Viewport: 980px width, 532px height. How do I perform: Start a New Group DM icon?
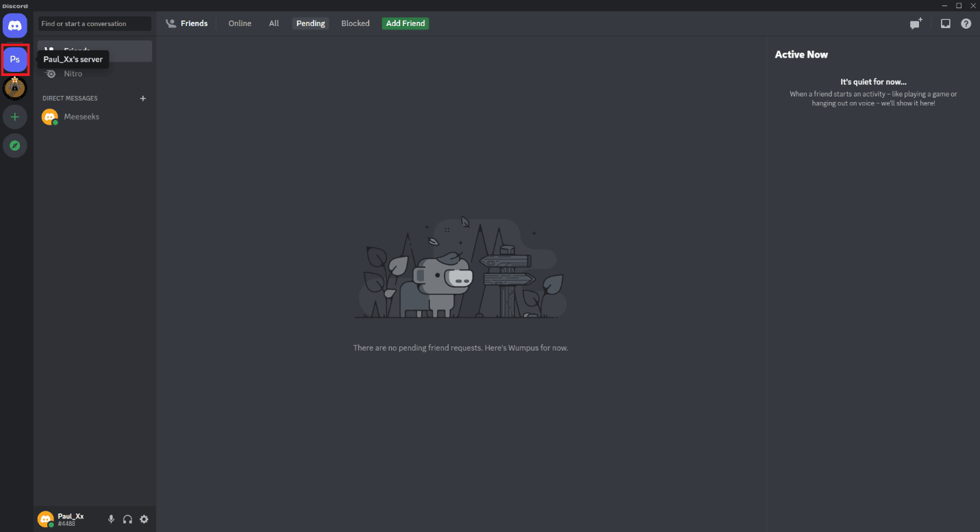tap(916, 23)
